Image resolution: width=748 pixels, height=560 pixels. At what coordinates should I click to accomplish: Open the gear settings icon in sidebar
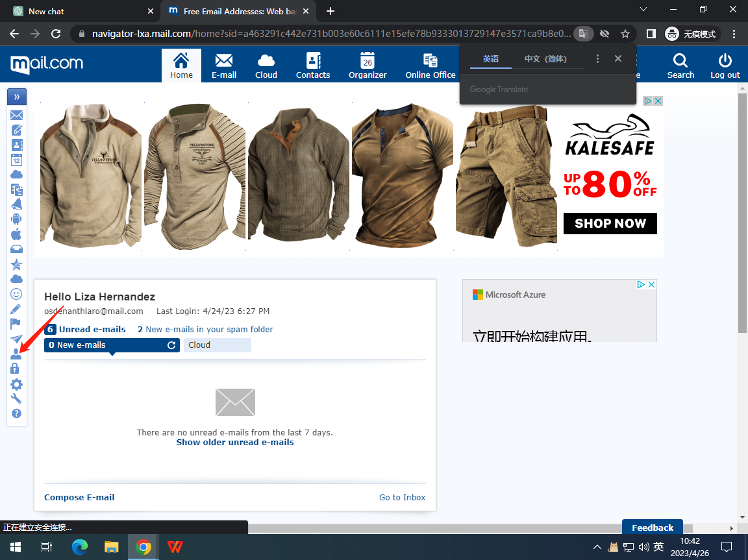16,384
